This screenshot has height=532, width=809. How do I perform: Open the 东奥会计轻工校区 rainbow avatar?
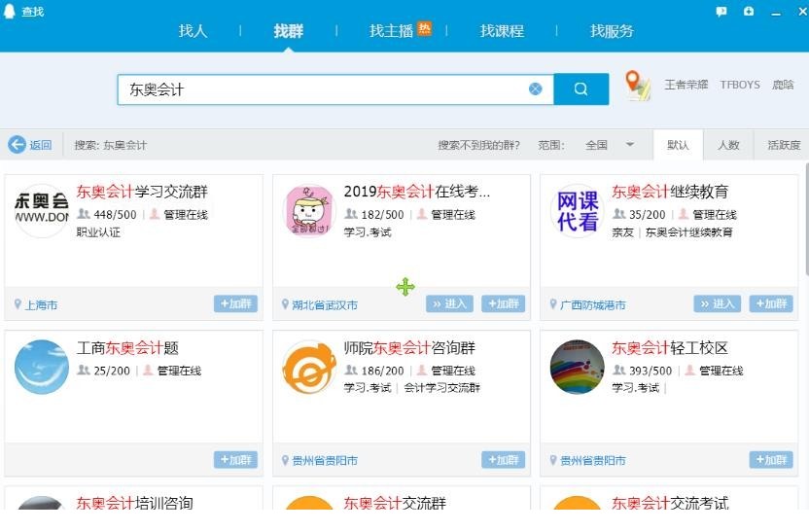[577, 367]
